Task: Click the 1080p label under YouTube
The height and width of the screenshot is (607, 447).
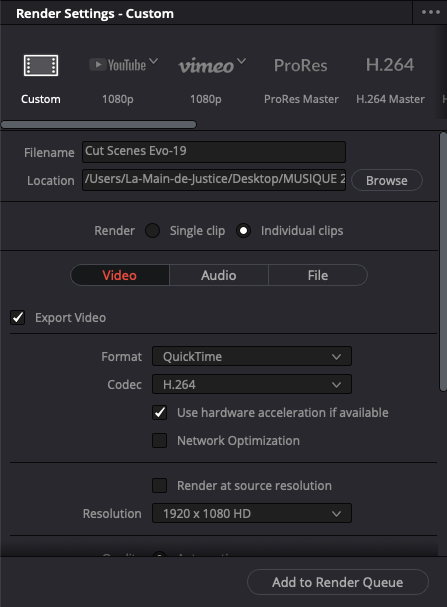Action: click(118, 99)
